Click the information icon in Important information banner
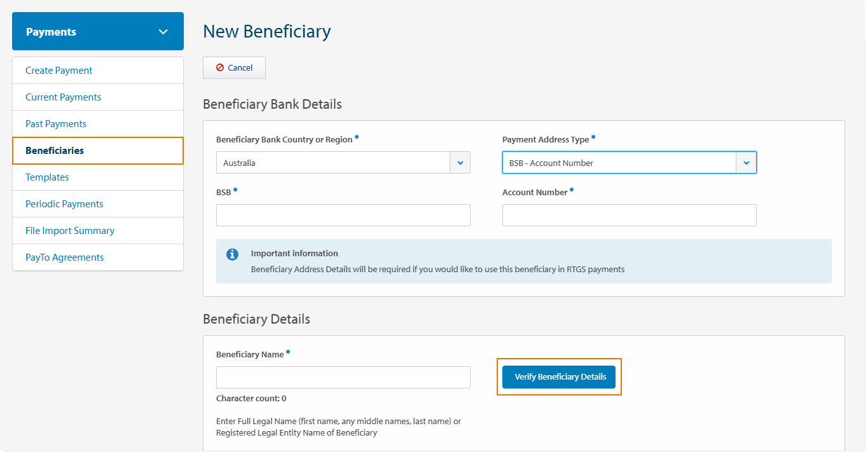 (232, 254)
